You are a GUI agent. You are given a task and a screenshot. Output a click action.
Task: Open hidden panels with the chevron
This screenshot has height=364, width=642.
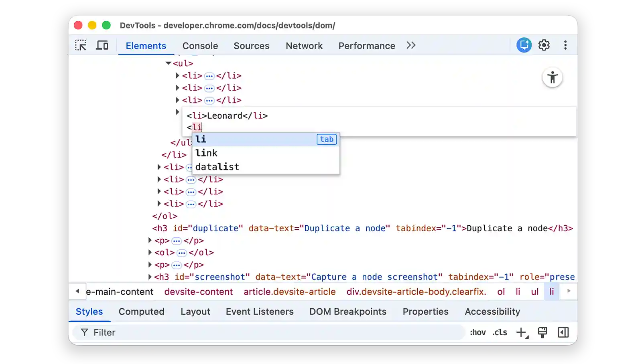[410, 45]
